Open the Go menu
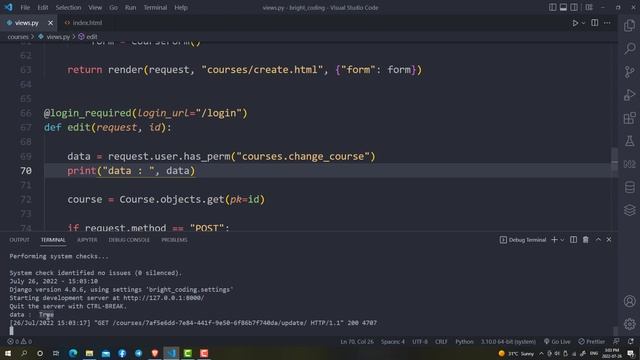The height and width of the screenshot is (360, 640). click(x=113, y=7)
